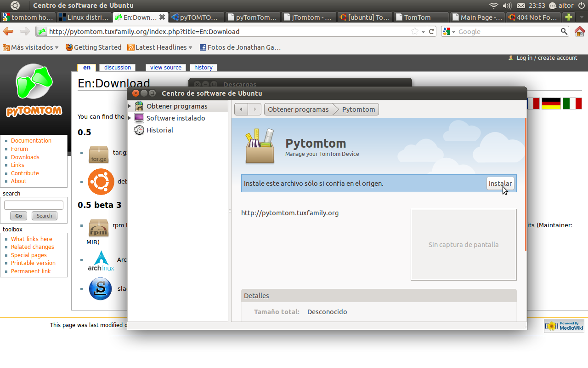Select the Obtener programas sidebar icon
Image resolution: width=588 pixels, height=368 pixels.
(x=139, y=106)
